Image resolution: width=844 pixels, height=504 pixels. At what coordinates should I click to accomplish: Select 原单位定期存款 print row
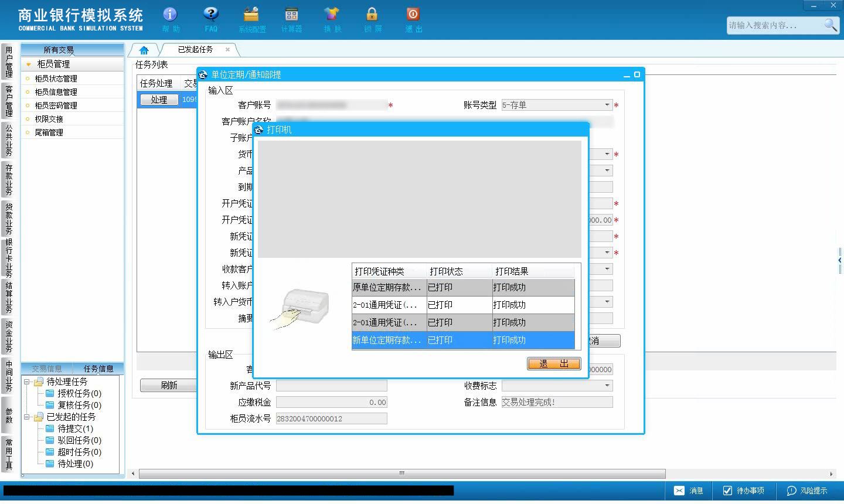463,287
